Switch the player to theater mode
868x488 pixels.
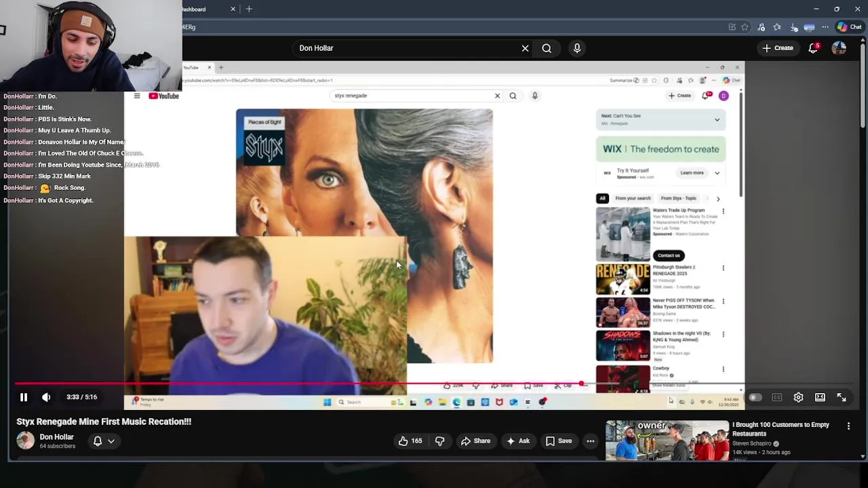[820, 397]
